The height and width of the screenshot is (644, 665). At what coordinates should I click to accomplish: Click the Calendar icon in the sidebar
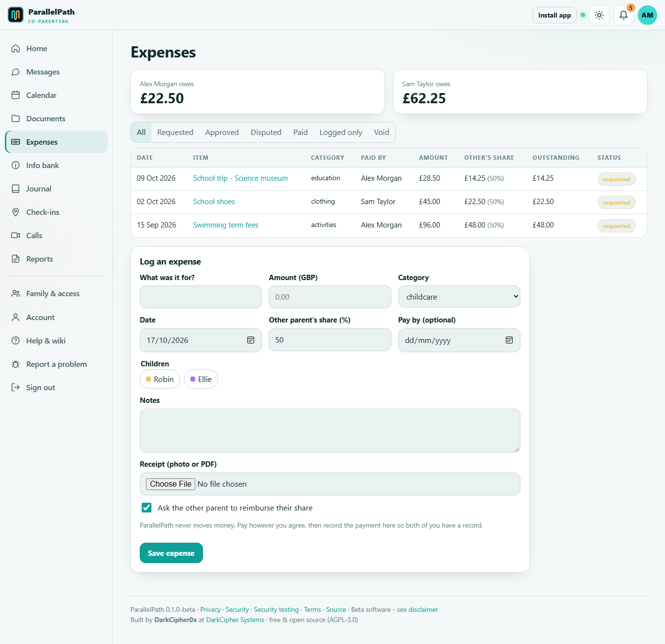tap(16, 95)
